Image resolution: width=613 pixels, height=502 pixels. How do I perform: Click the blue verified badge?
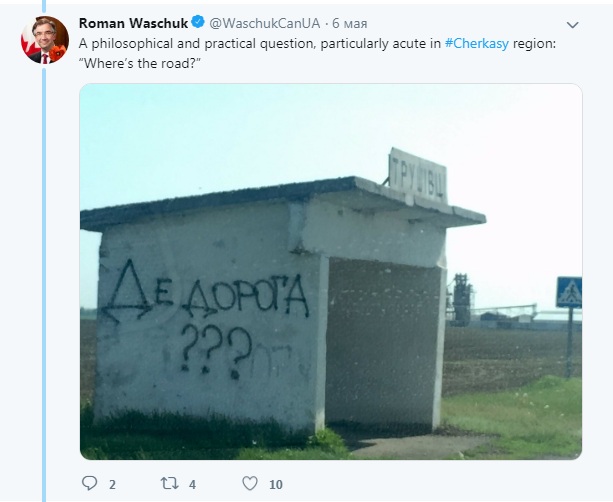[x=198, y=22]
